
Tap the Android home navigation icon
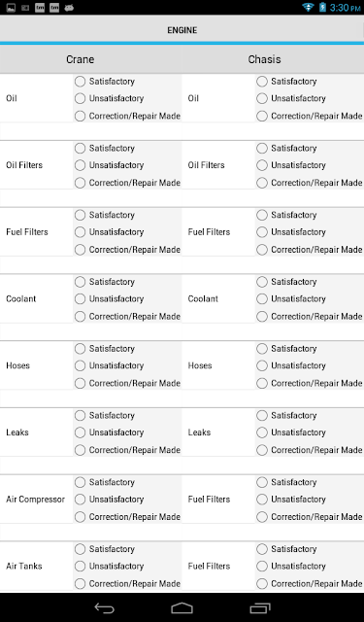(x=182, y=607)
